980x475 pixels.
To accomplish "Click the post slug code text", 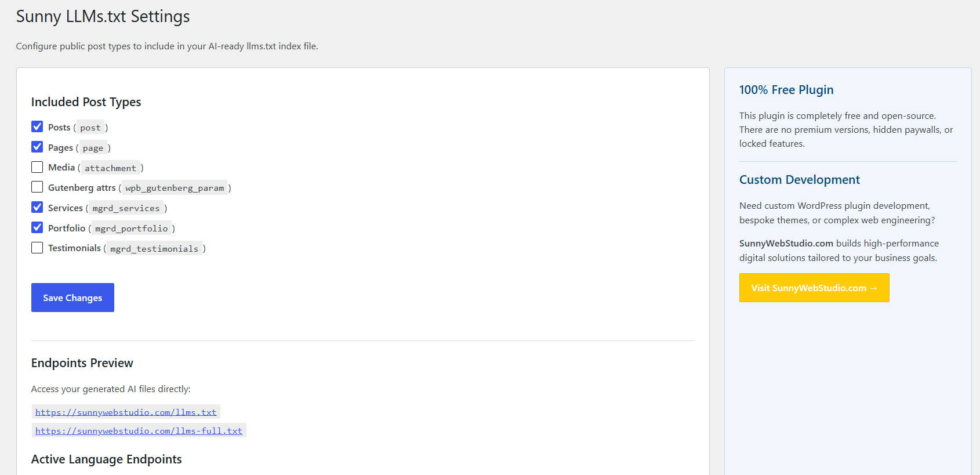I will [x=90, y=128].
